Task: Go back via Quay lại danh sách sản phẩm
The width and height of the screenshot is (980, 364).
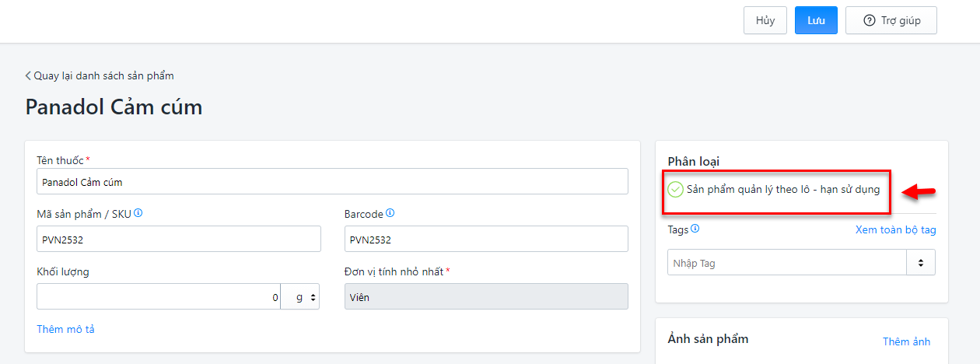Action: pos(100,75)
